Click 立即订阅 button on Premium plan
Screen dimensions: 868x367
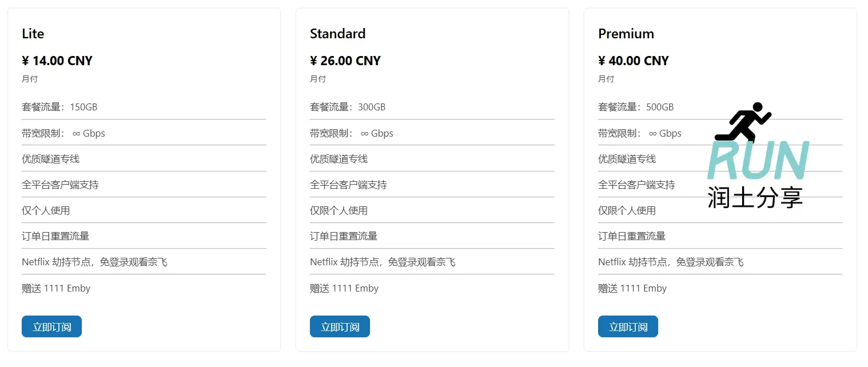click(628, 326)
